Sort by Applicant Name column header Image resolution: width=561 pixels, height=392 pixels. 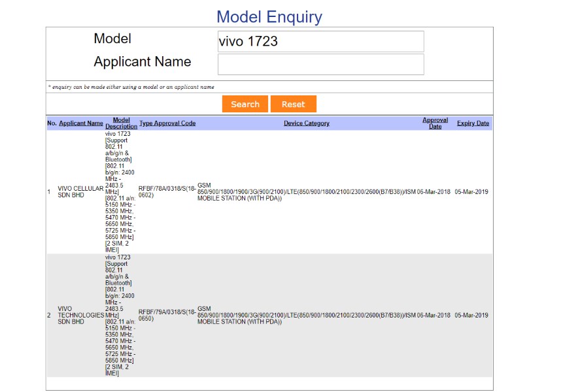click(x=81, y=123)
